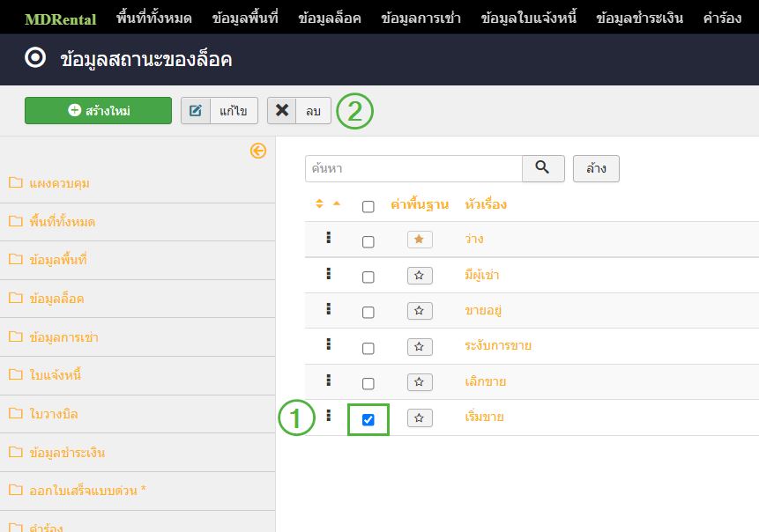
Task: Toggle the select-all checkbox in header
Action: tap(368, 206)
